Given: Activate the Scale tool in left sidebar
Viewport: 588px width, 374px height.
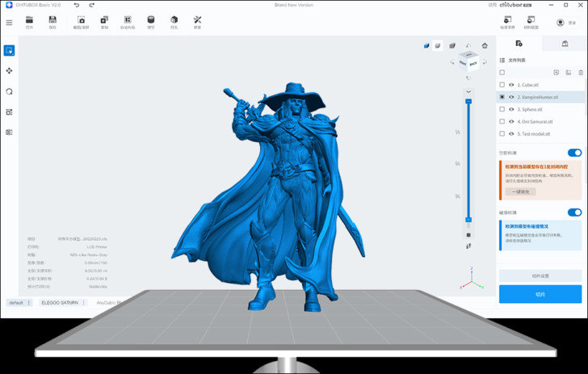Looking at the screenshot, I should click(10, 111).
